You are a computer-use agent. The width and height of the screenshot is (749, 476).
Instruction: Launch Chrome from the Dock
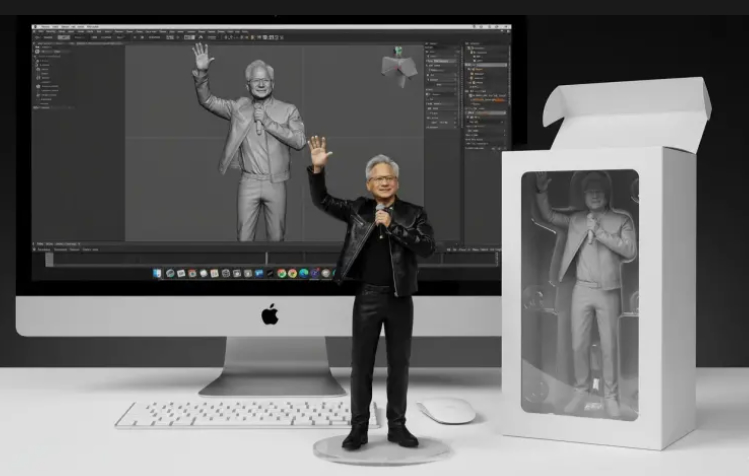click(281, 273)
